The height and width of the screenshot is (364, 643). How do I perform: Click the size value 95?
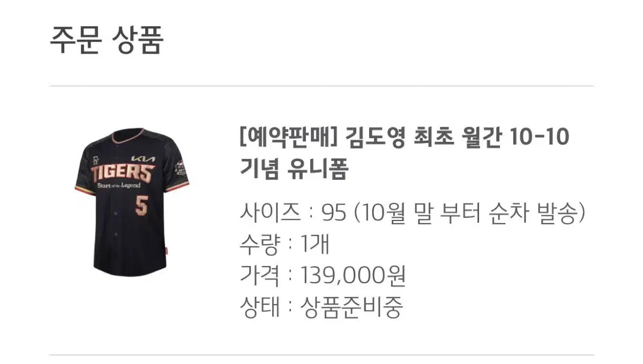(x=334, y=214)
